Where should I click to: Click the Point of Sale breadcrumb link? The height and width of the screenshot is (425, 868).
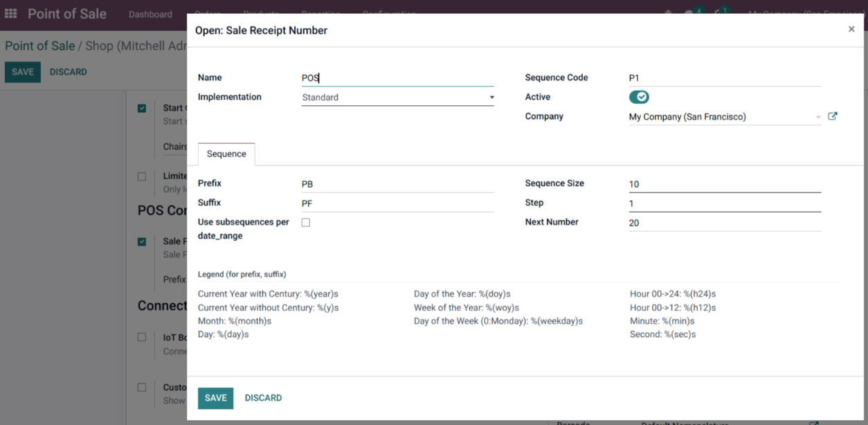[x=39, y=46]
